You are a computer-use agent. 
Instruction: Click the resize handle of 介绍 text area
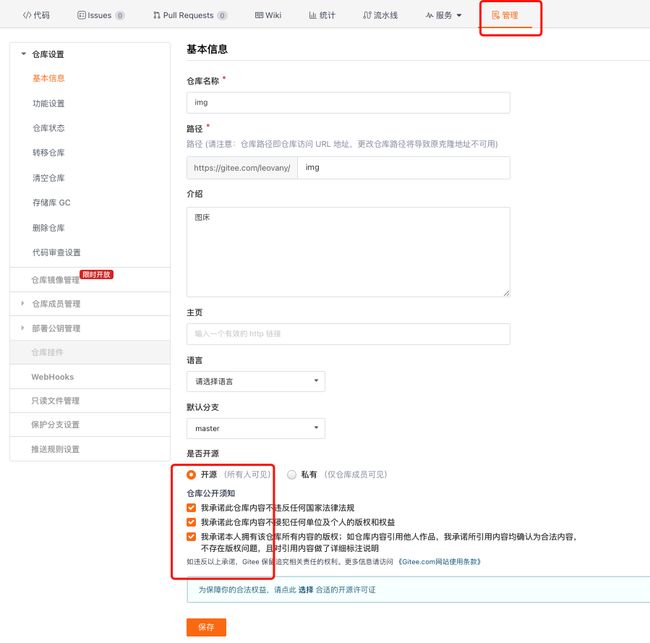click(x=507, y=293)
